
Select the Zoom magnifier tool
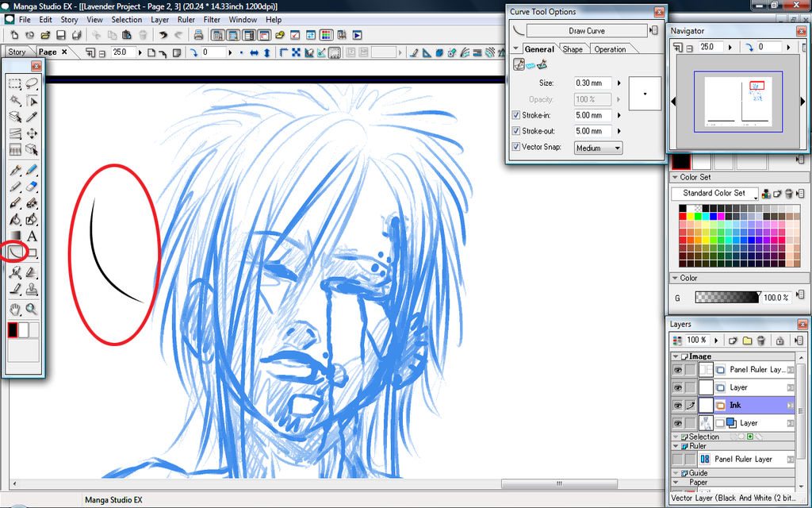tap(33, 309)
